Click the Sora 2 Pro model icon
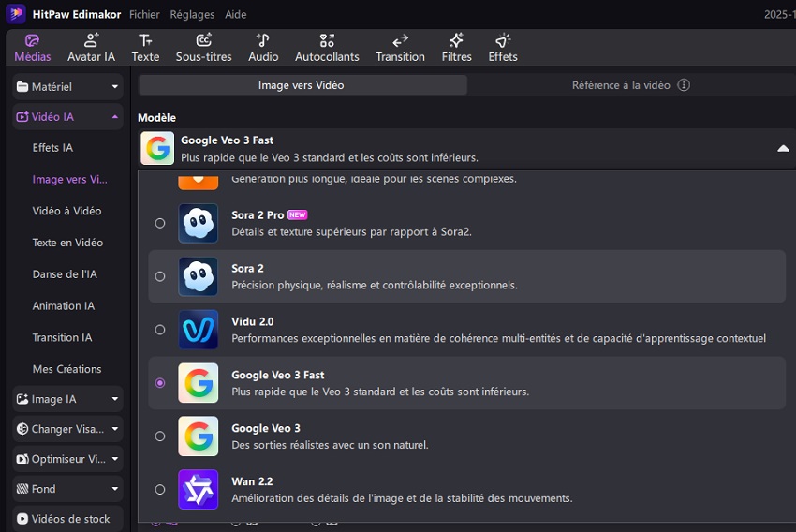796x532 pixels. point(198,223)
